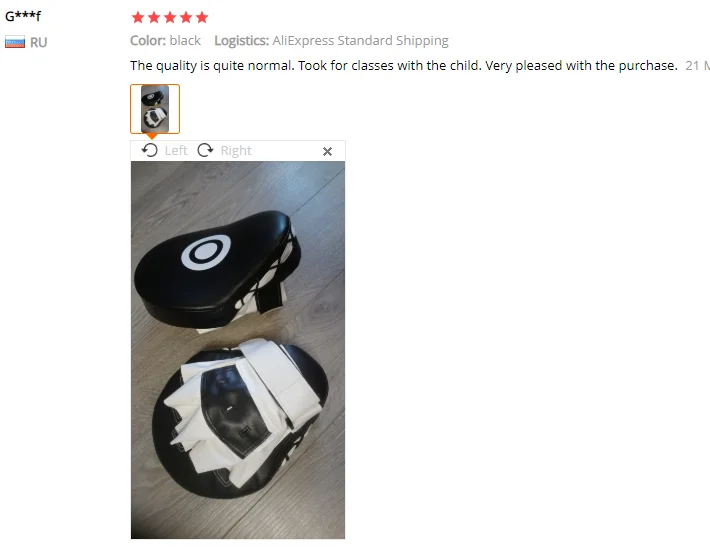
Task: Click the black target pad in photo
Action: (x=218, y=269)
